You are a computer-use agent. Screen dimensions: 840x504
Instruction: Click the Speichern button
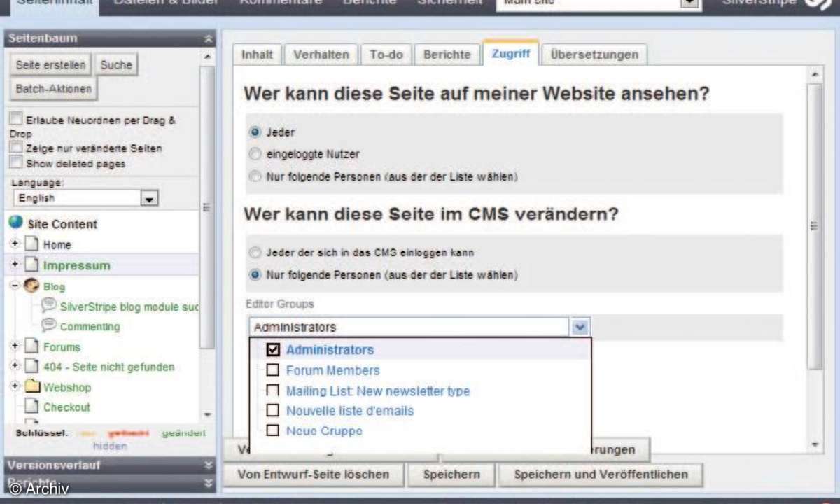coord(451,475)
